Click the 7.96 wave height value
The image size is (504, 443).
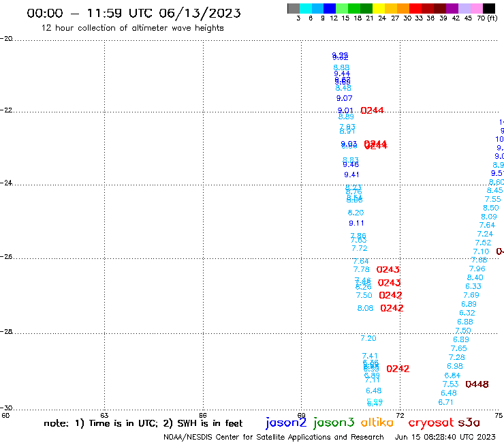pos(477,269)
